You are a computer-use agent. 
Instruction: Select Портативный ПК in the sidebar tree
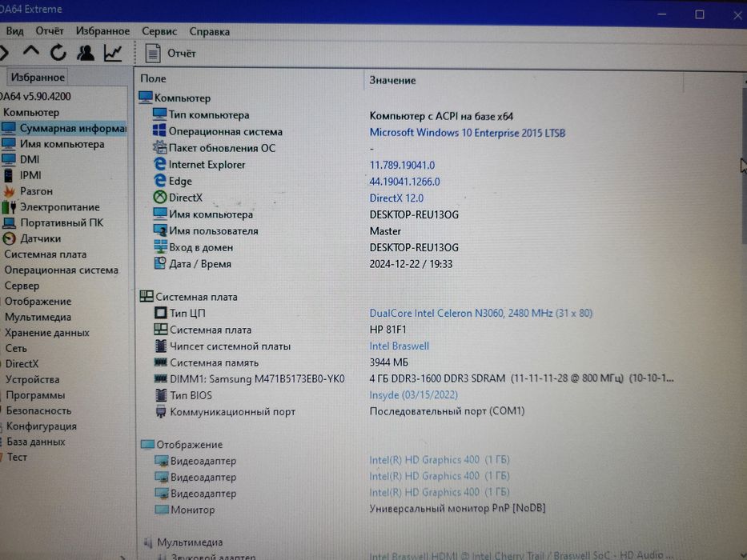(x=53, y=223)
